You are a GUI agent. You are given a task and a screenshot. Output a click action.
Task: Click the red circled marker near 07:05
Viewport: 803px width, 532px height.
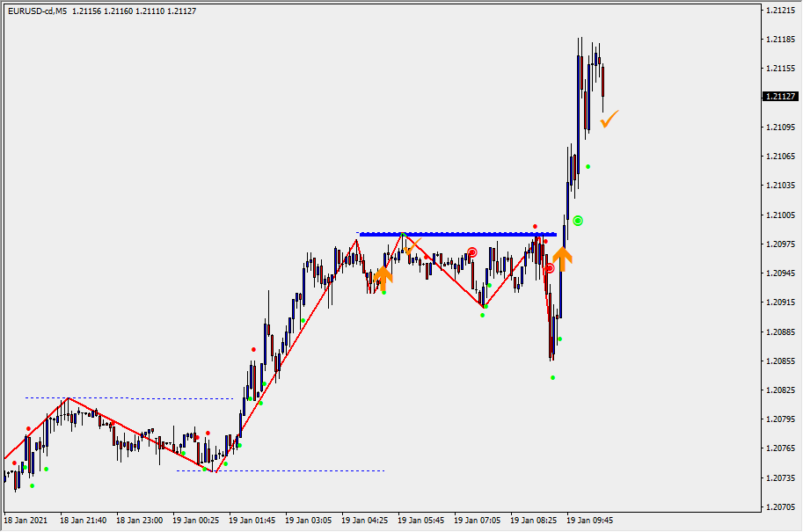pyautogui.click(x=472, y=252)
